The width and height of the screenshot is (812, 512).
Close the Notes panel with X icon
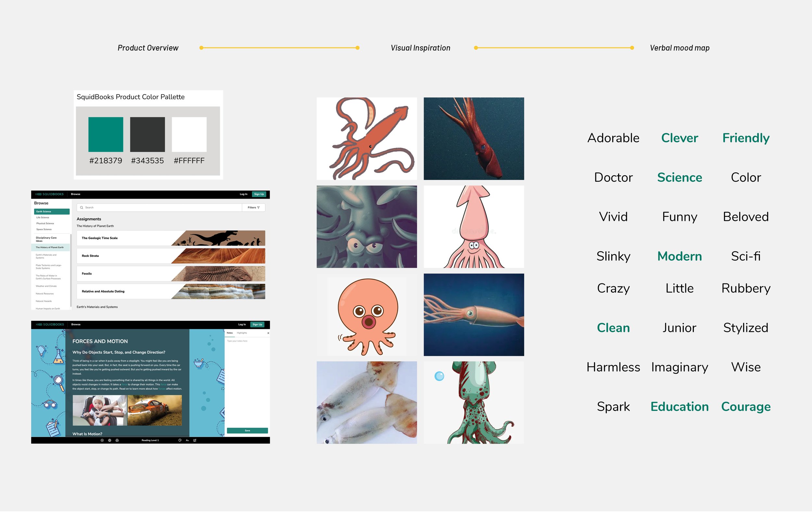point(268,333)
